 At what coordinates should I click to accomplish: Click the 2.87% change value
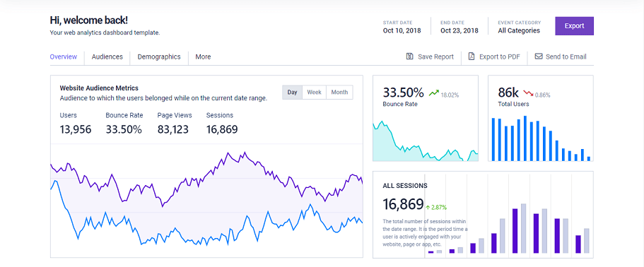coord(439,208)
